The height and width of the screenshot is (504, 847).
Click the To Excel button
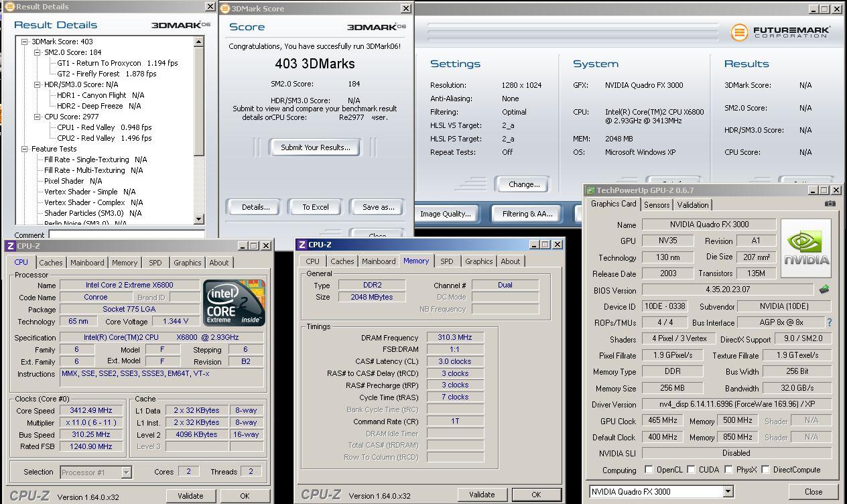coord(315,207)
